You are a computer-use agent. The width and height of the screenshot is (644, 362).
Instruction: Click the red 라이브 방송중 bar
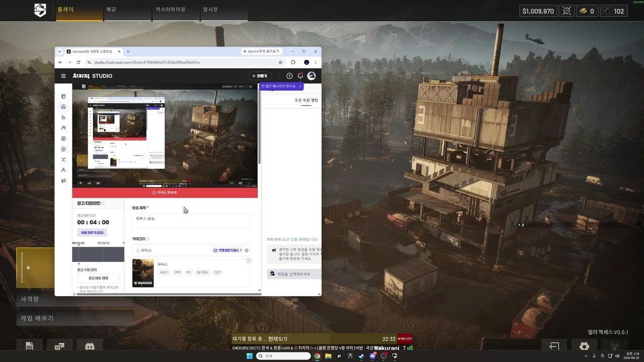[x=165, y=193]
